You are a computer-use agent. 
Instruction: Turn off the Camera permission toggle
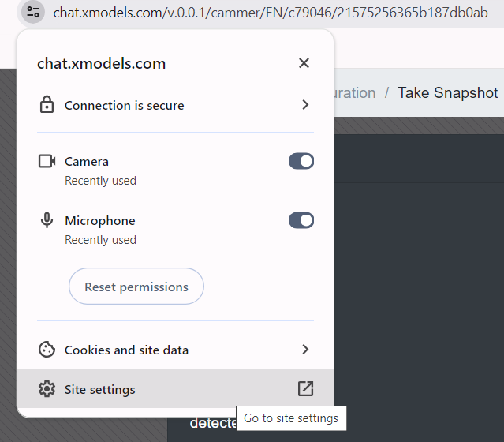coord(301,161)
